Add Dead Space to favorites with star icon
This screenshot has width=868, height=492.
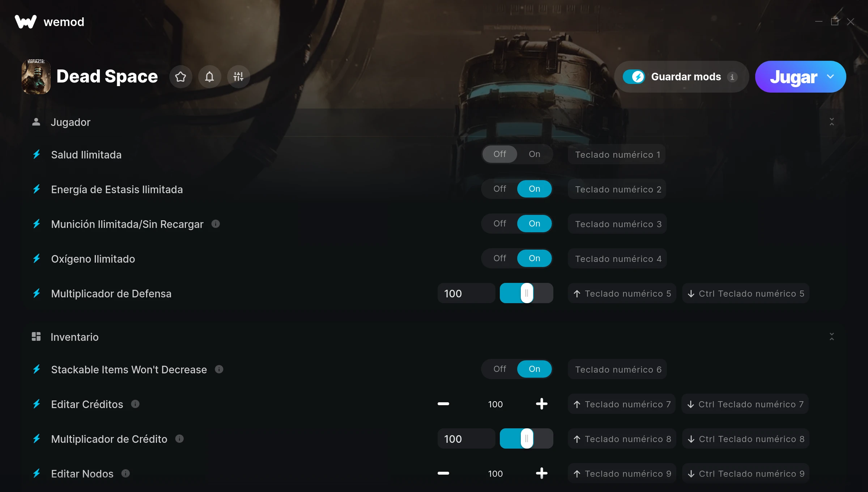[180, 77]
